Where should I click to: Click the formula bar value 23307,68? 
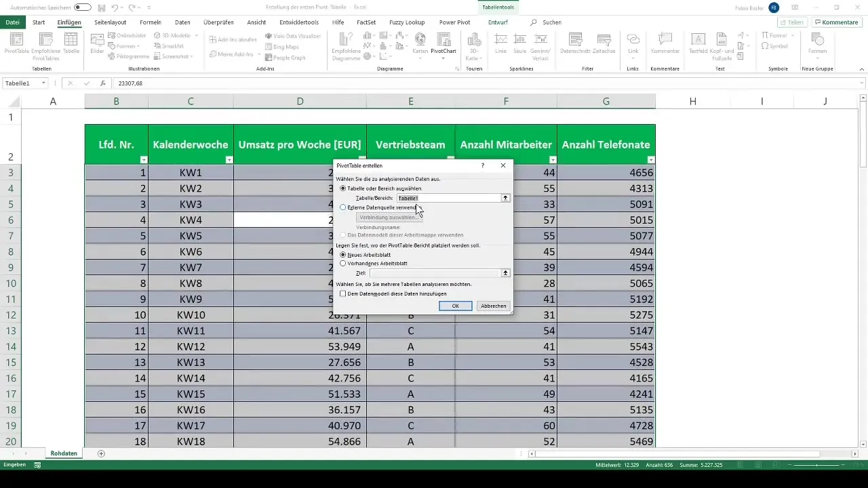coord(130,83)
